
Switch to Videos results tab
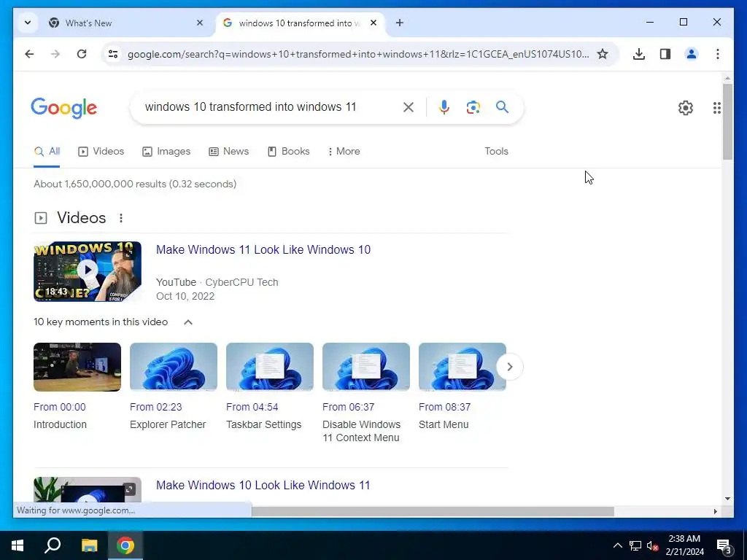101,151
